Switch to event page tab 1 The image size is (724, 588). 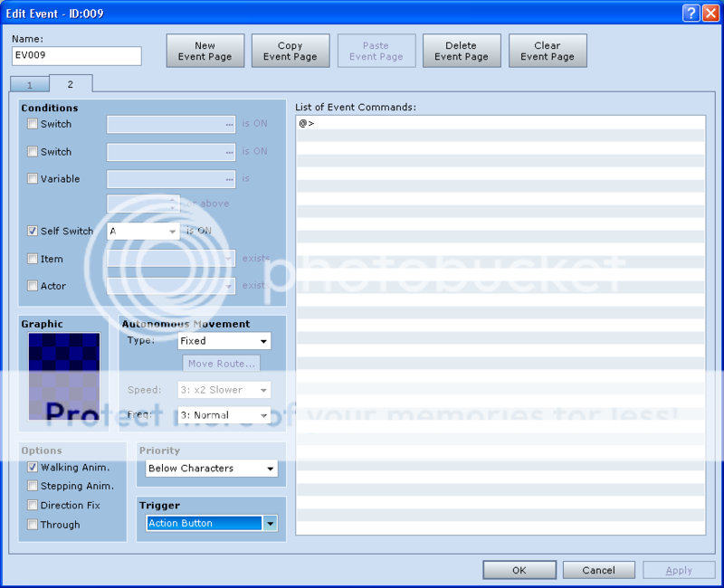[30, 84]
